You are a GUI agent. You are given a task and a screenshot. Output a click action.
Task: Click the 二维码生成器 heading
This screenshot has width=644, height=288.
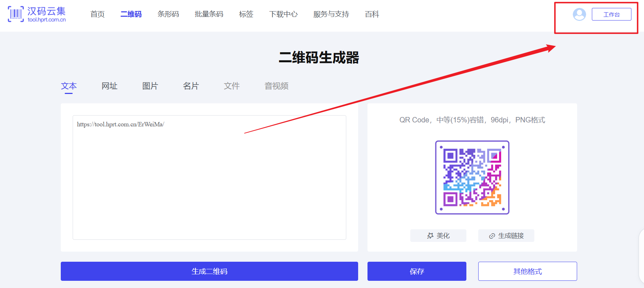pyautogui.click(x=319, y=58)
